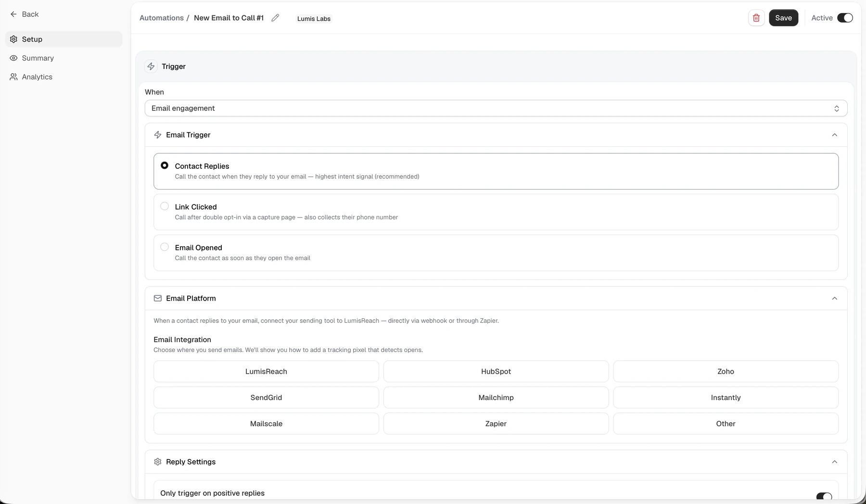
Task: Choose Other email integration
Action: pos(726,424)
